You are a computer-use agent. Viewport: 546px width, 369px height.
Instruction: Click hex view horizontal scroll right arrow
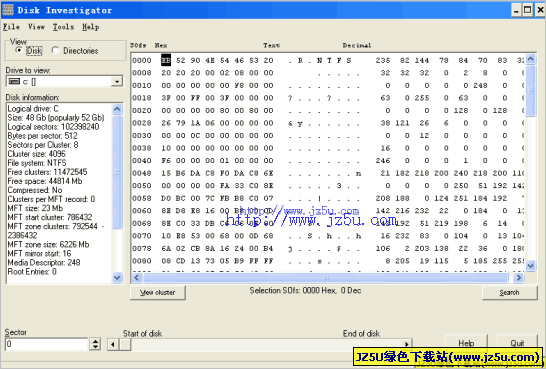click(518, 277)
